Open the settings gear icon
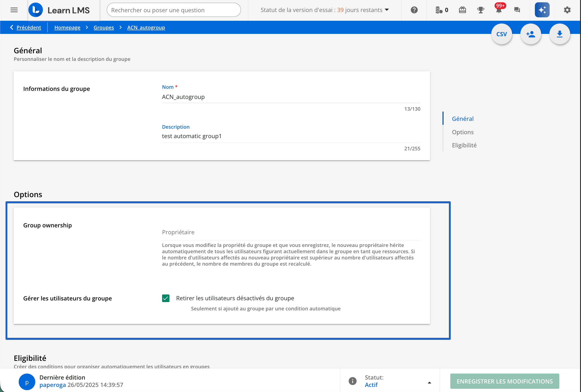 coord(567,10)
